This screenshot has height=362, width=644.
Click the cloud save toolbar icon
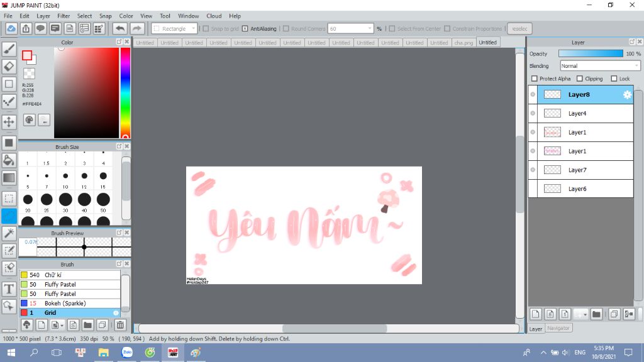[11, 28]
